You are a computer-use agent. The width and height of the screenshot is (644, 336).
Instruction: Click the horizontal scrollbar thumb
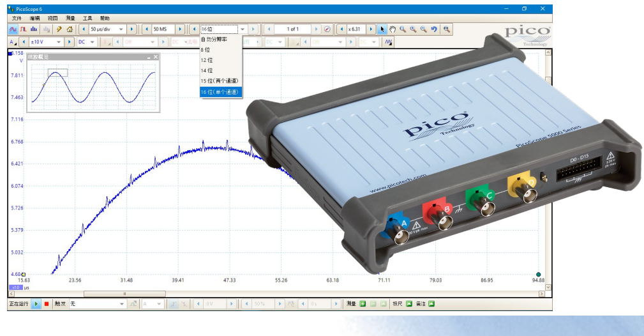pyautogui.click(x=124, y=294)
